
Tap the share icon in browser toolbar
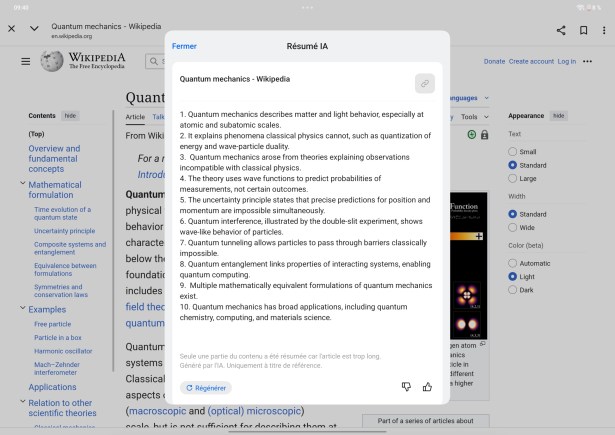click(561, 30)
